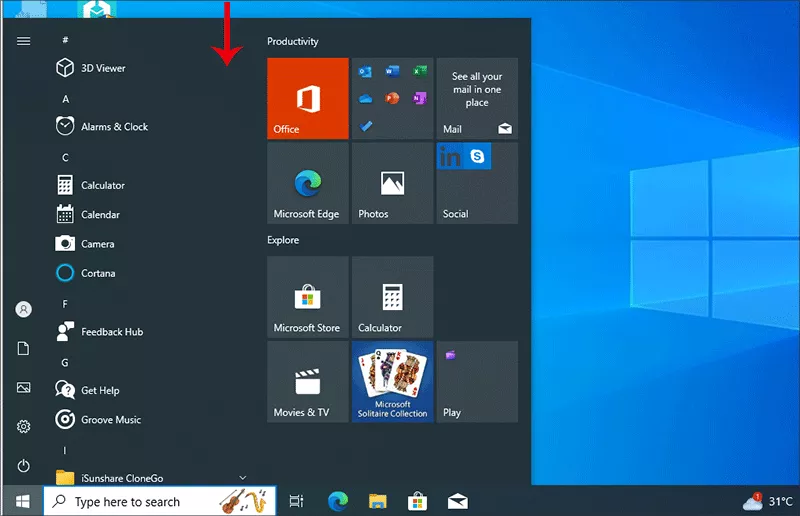Click the letter A section header

click(x=65, y=99)
